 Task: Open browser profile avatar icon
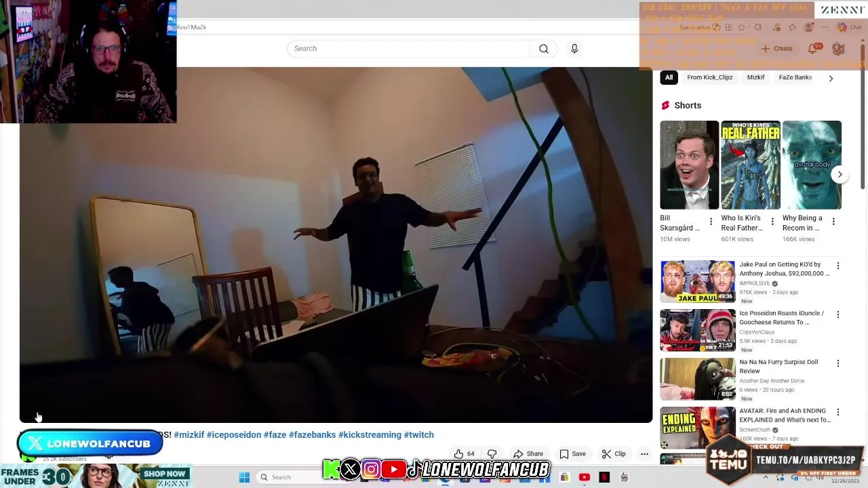coord(808,27)
